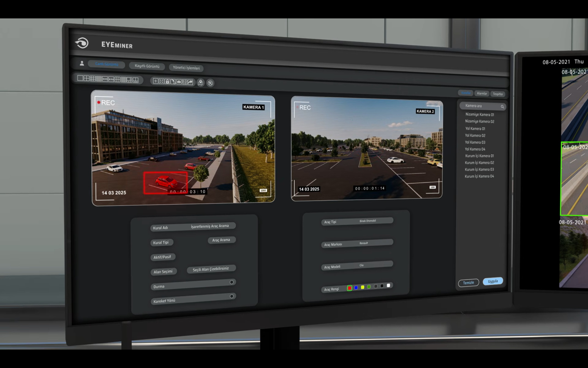
Task: Pick the blue Araç Rengi swatch
Action: tap(356, 288)
